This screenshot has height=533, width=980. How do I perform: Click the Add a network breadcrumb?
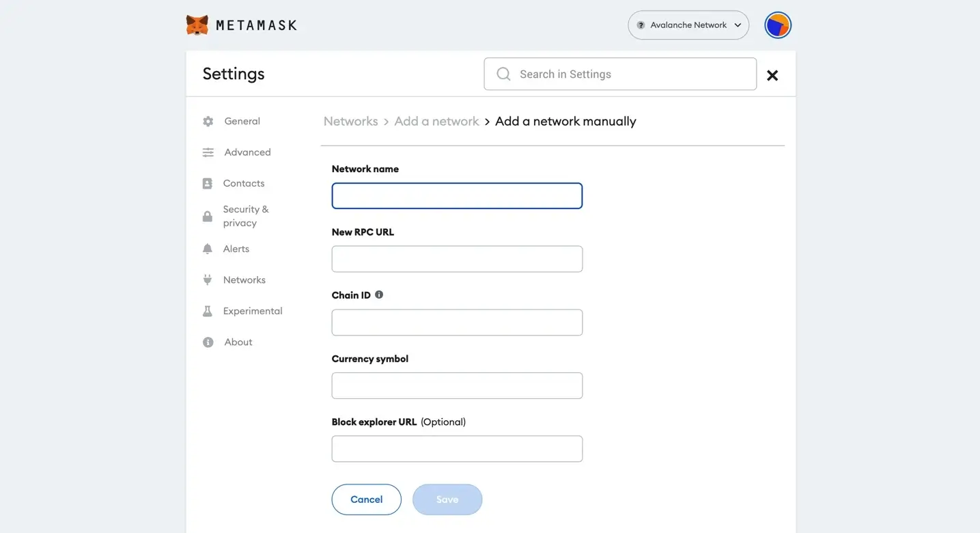[x=436, y=121]
